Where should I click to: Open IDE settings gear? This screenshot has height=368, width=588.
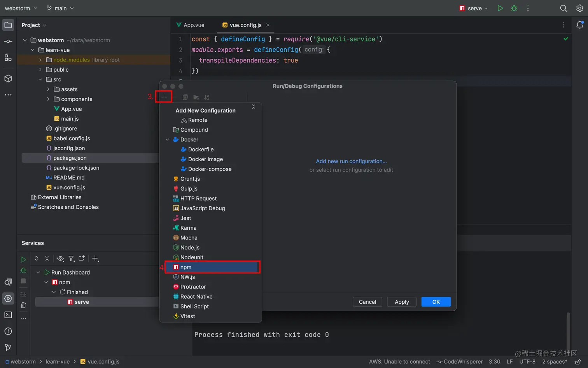click(x=579, y=8)
